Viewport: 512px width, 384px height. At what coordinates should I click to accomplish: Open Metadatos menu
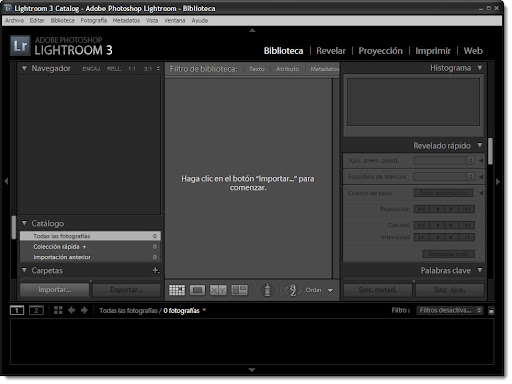coord(126,21)
